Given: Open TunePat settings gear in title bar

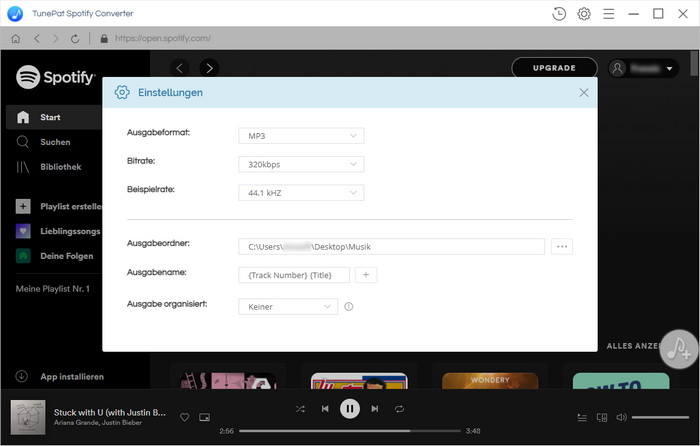Looking at the screenshot, I should (x=583, y=14).
